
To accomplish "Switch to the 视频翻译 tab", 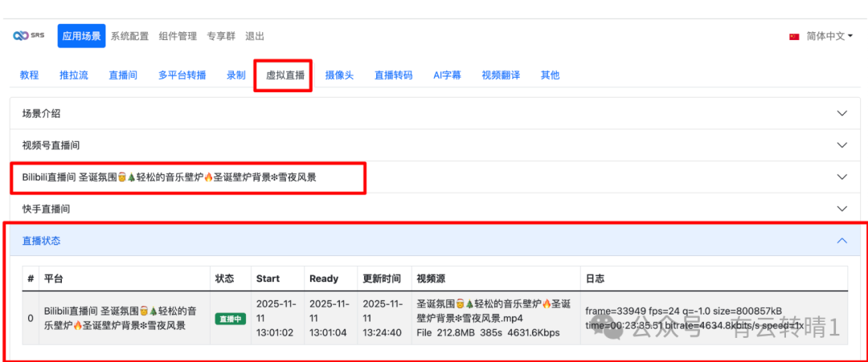I will pos(501,75).
